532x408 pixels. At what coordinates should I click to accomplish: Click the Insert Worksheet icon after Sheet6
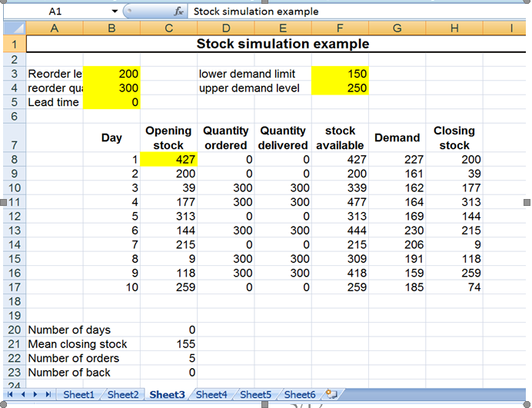pos(331,394)
